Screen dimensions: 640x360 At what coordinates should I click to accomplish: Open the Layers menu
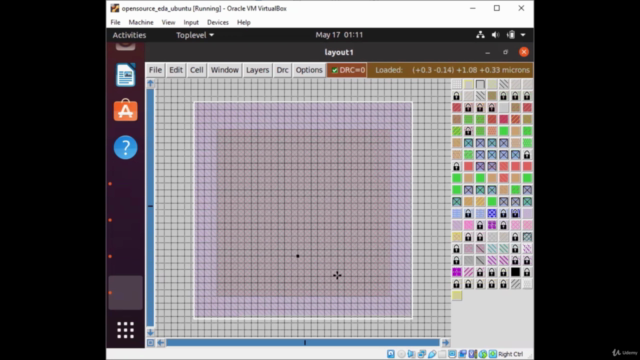(258, 70)
